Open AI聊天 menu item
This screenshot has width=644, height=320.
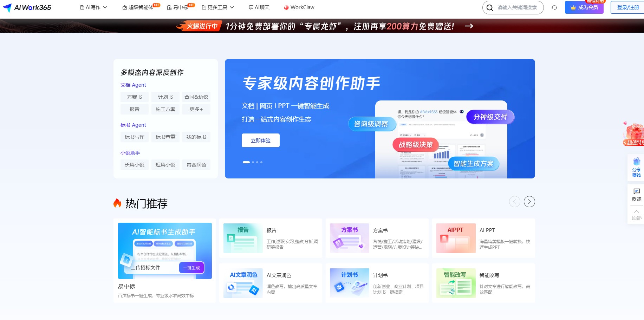[x=259, y=7]
